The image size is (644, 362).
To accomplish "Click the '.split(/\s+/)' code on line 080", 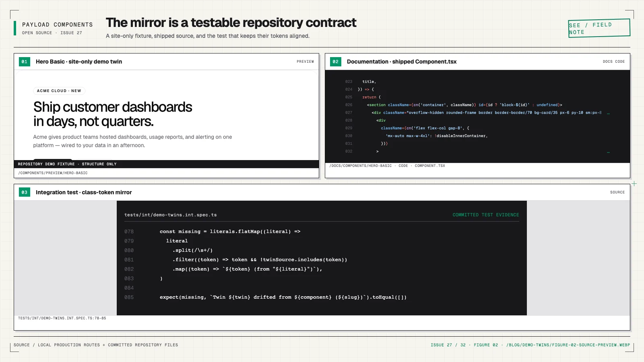I will point(193,250).
